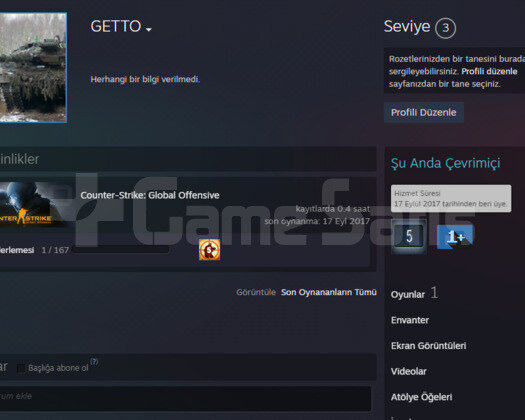Open the Counter-Strike: Global Offensive game title

tap(150, 195)
